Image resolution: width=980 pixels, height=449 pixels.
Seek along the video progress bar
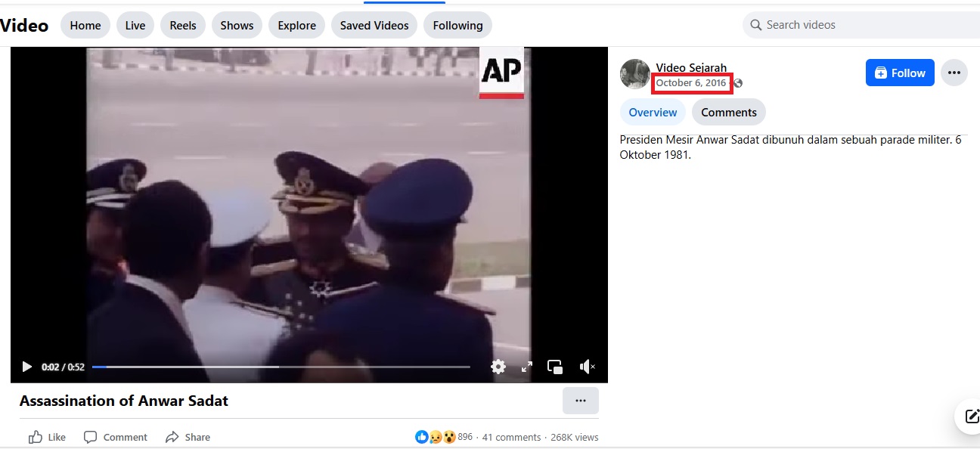click(x=281, y=367)
